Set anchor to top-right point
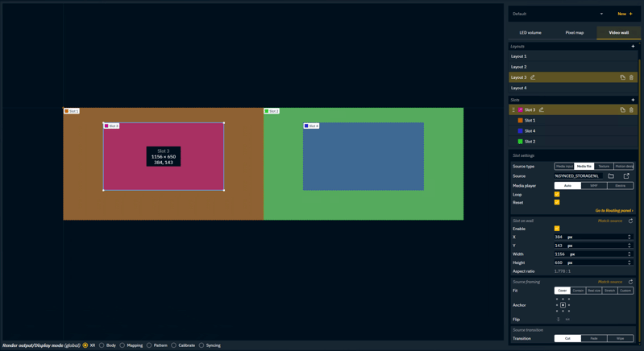This screenshot has height=351, width=644. (x=569, y=299)
